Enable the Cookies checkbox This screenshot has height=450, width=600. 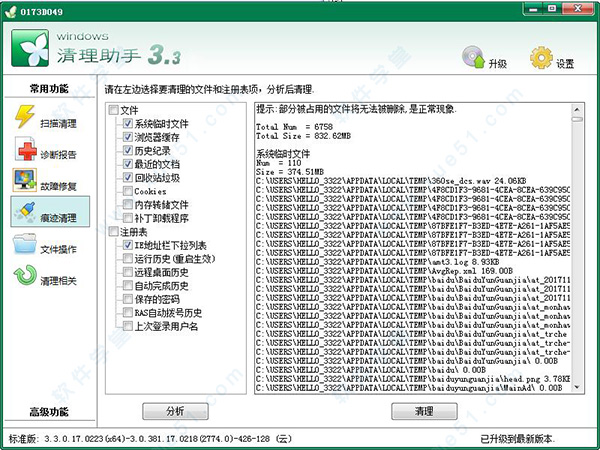coord(128,191)
